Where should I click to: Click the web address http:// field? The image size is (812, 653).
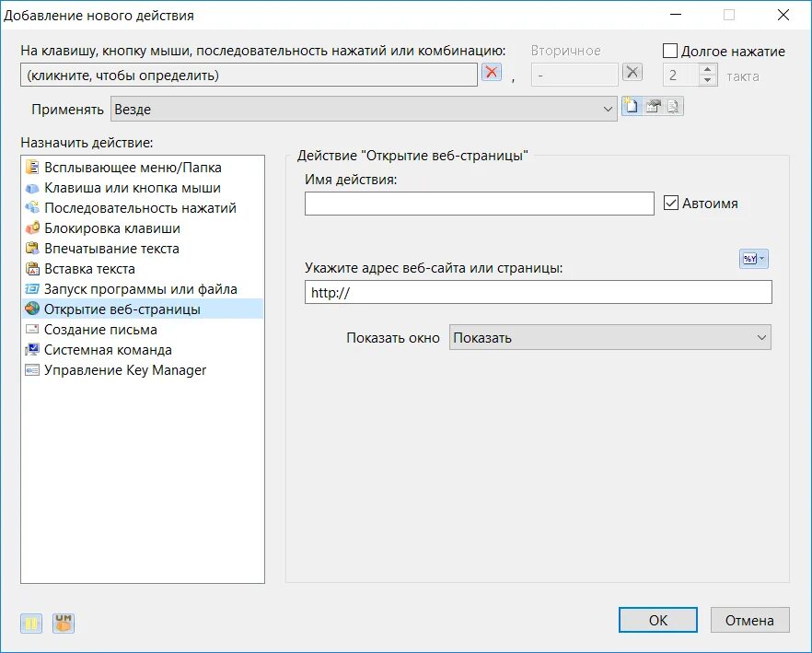pos(538,292)
